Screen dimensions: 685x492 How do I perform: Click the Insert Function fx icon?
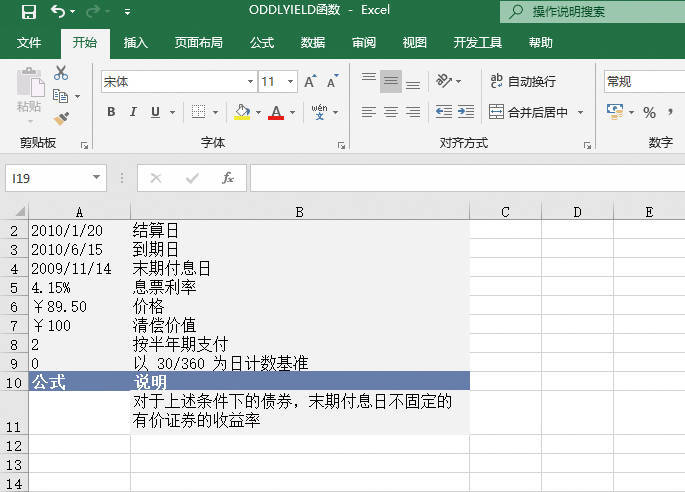(228, 178)
